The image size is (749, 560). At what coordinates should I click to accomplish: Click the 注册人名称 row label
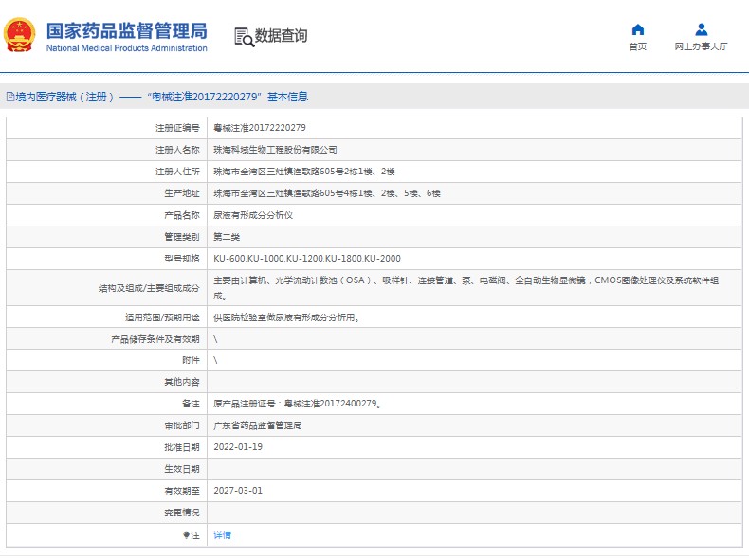[x=177, y=150]
